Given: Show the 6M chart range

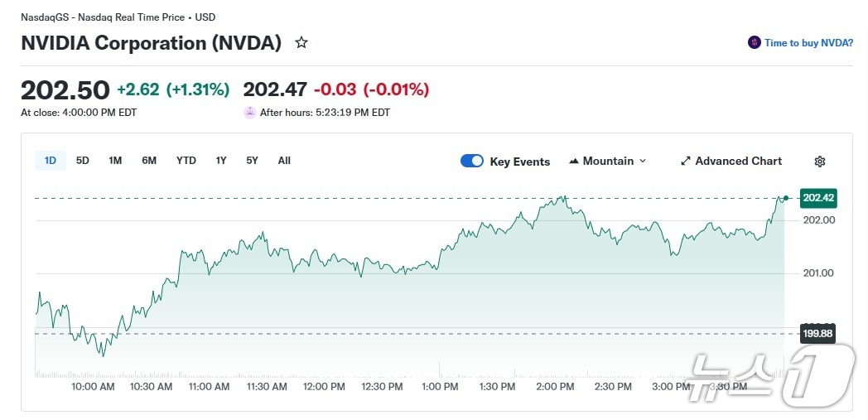Looking at the screenshot, I should point(149,161).
